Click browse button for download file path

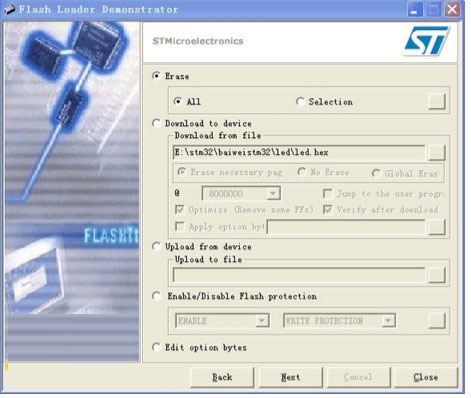(x=436, y=153)
